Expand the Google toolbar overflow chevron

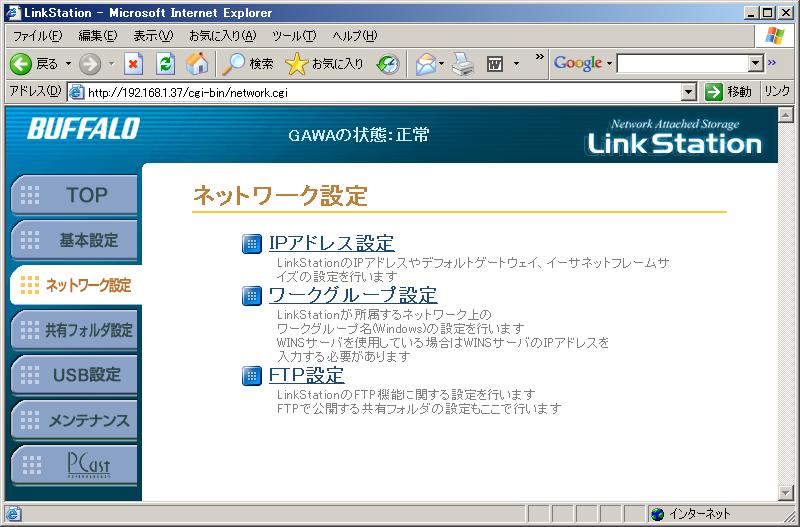coord(772,62)
